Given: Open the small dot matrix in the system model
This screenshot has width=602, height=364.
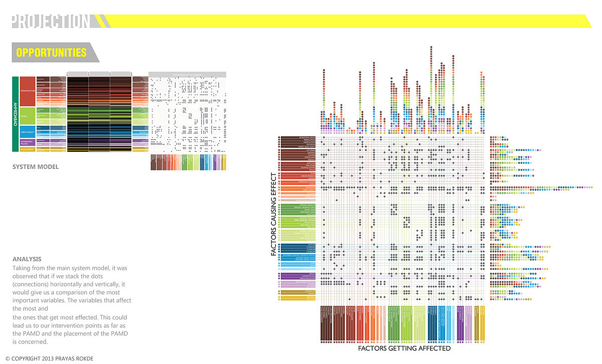Looking at the screenshot, I should click(x=187, y=115).
